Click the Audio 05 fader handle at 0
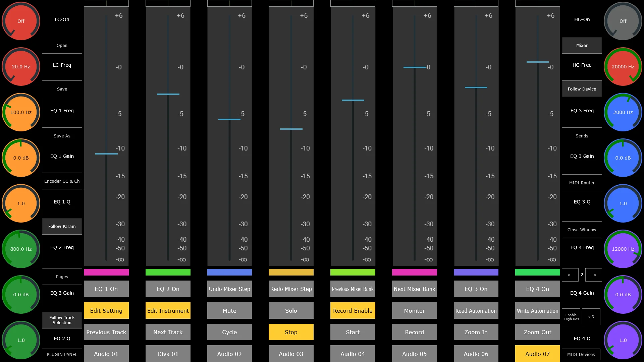 [415, 67]
